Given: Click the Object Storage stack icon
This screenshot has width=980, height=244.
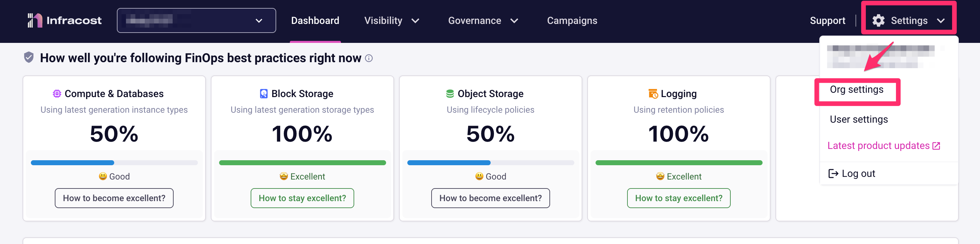Looking at the screenshot, I should pos(450,94).
